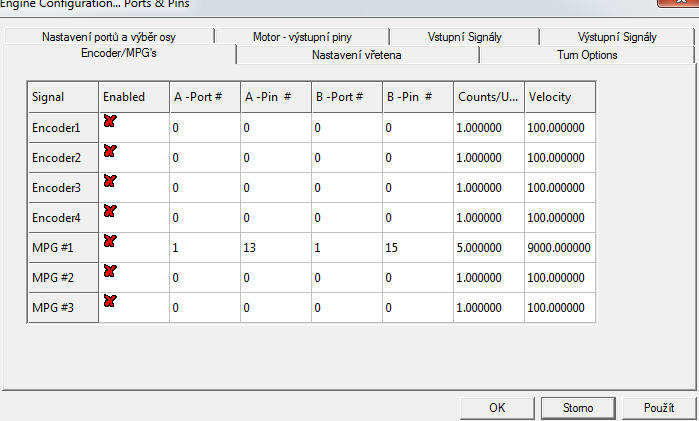Click MPG #1 Velocity cell 9000.000000
This screenshot has width=699, height=421.
click(559, 248)
